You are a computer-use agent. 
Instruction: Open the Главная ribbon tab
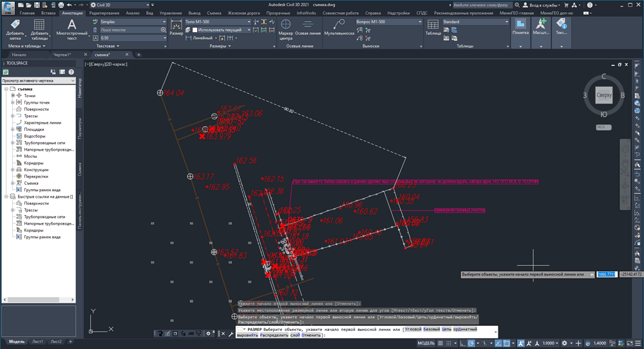pos(27,13)
